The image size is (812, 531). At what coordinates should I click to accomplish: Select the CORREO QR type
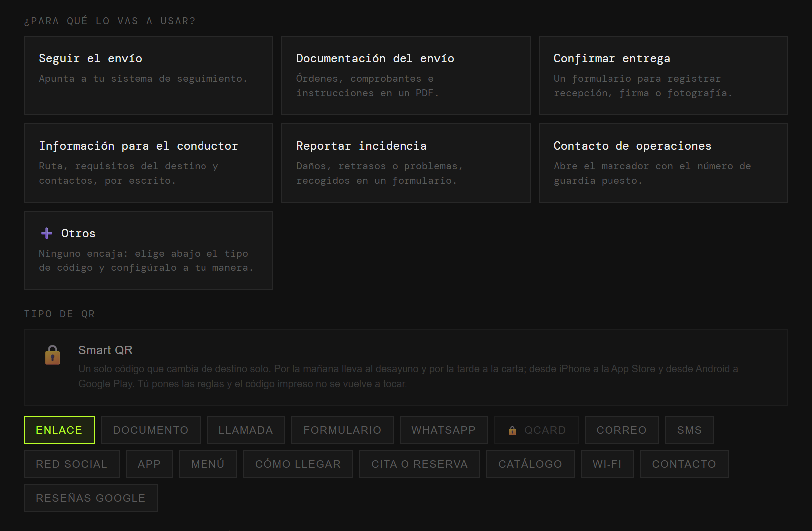(621, 430)
